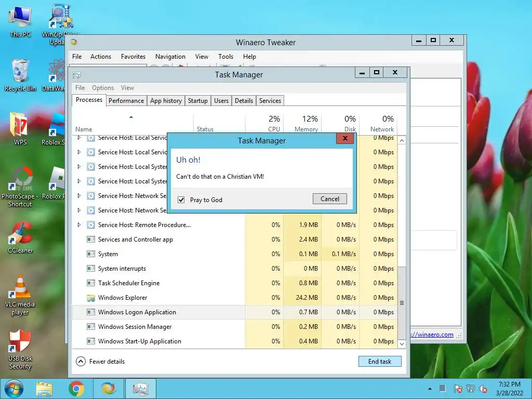Open the Recycle Bin desktop icon
Screen dimensions: 532x399
click(x=20, y=75)
